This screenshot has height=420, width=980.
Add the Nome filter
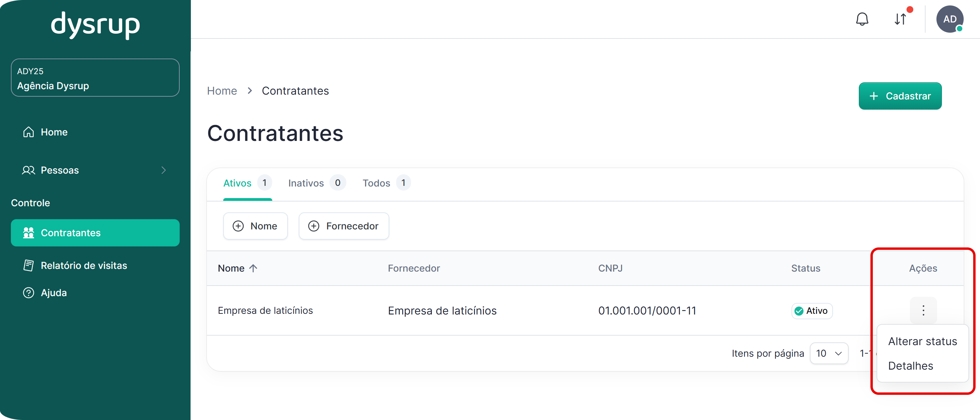255,226
